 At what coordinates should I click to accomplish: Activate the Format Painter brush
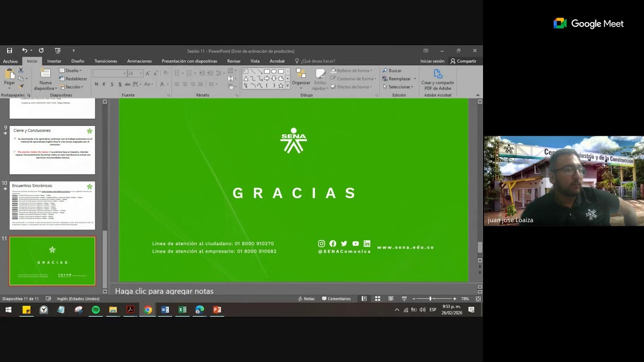point(21,86)
